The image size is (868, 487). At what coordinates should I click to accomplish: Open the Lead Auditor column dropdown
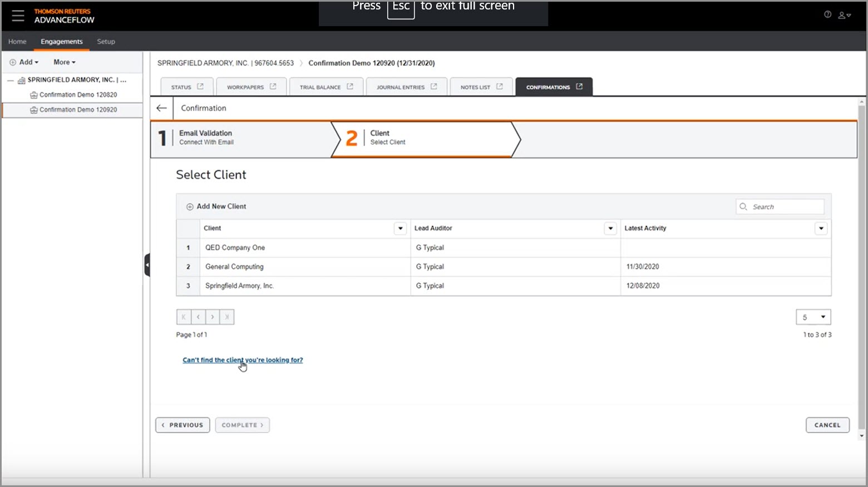tap(610, 228)
